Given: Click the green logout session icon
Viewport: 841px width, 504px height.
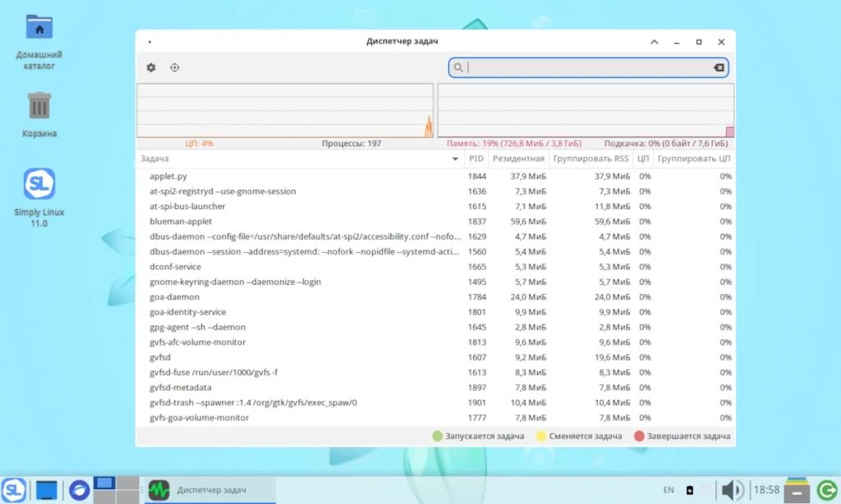Looking at the screenshot, I should 828,490.
